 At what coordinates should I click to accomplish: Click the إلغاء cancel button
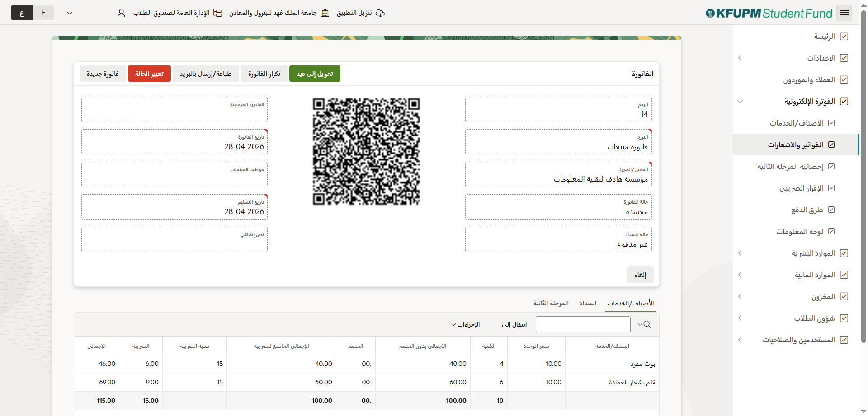[640, 275]
